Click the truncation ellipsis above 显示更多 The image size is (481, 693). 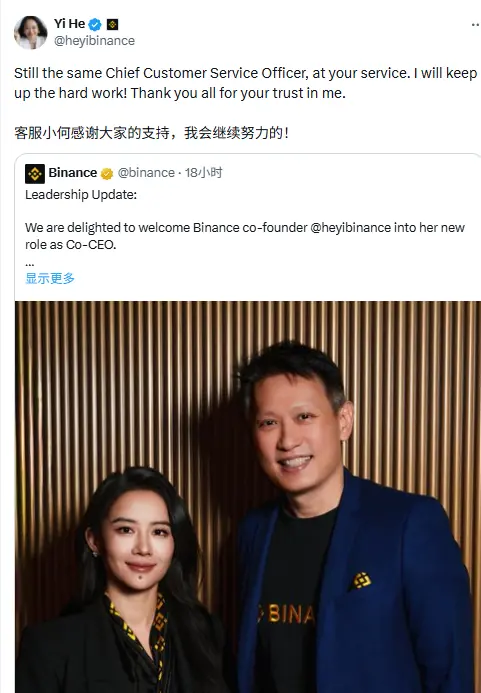click(x=30, y=263)
